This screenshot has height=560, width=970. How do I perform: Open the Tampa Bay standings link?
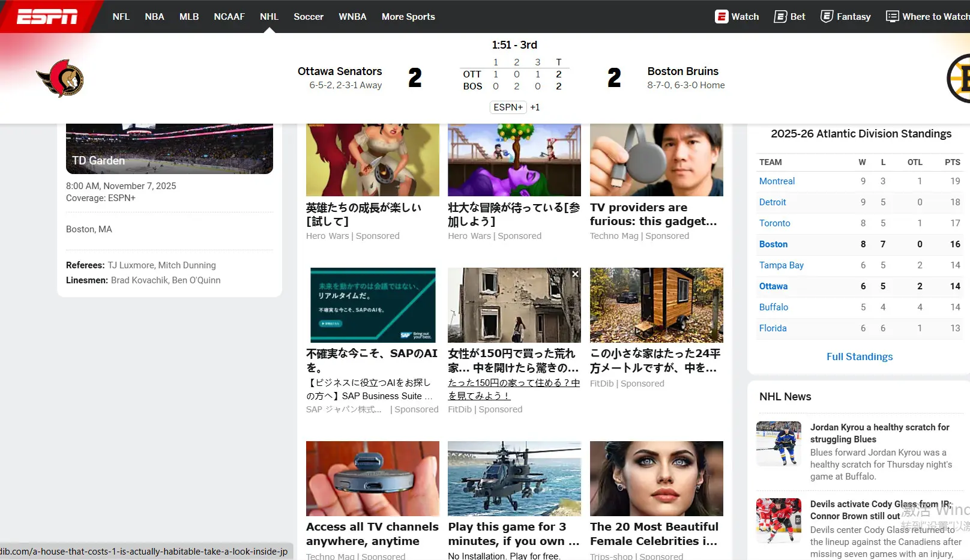point(781,265)
